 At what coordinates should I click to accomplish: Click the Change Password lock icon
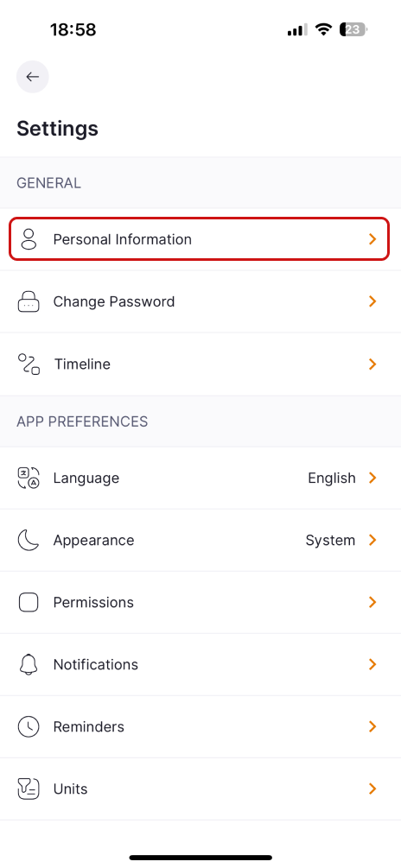point(29,301)
